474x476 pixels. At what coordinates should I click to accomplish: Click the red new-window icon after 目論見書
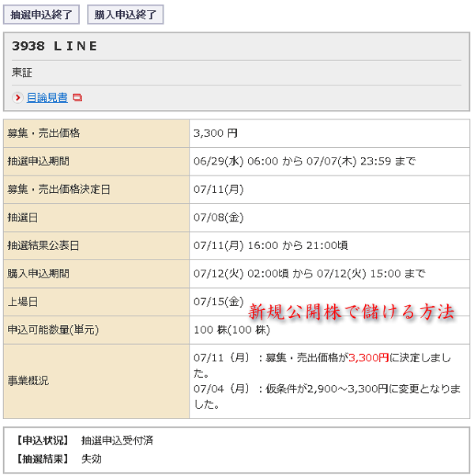tap(77, 97)
